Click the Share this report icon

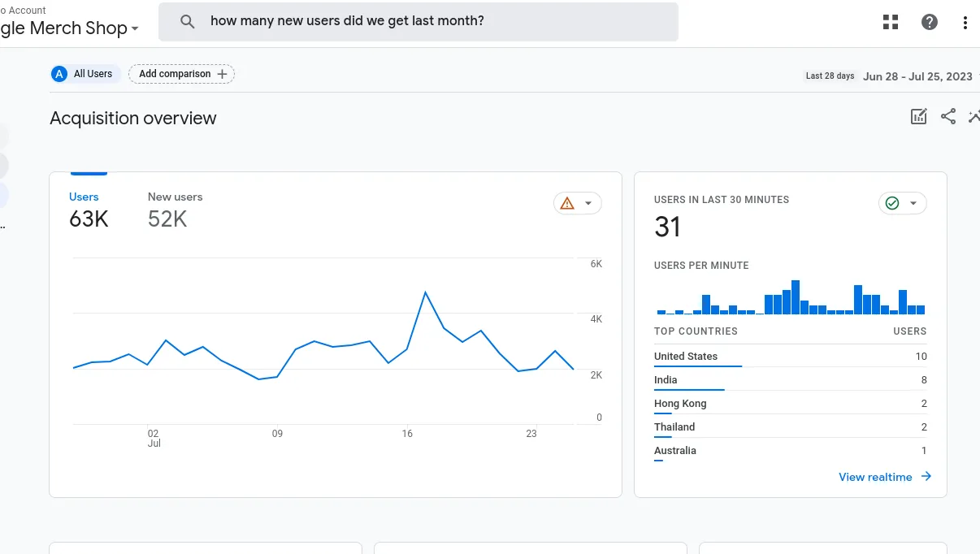coord(948,116)
